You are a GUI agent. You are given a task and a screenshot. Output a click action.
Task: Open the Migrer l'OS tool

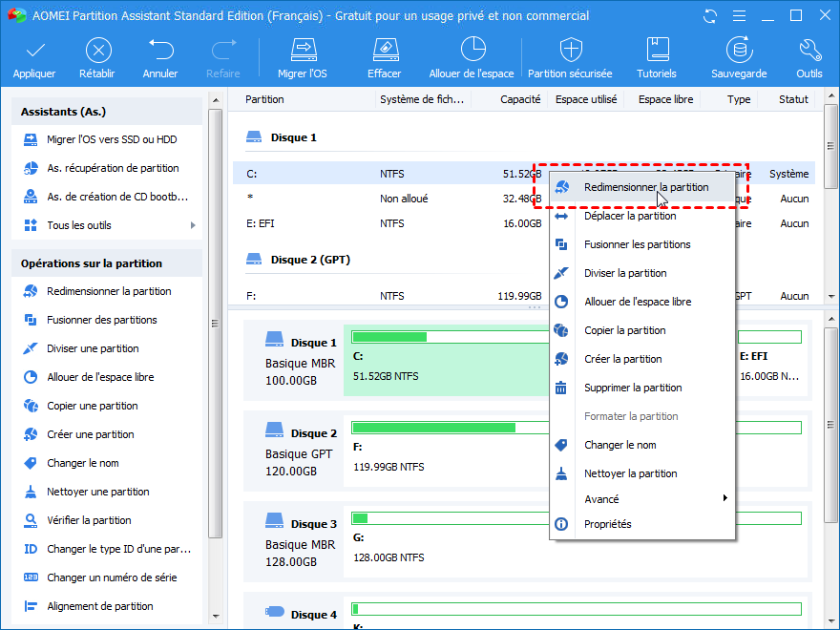pyautogui.click(x=303, y=51)
